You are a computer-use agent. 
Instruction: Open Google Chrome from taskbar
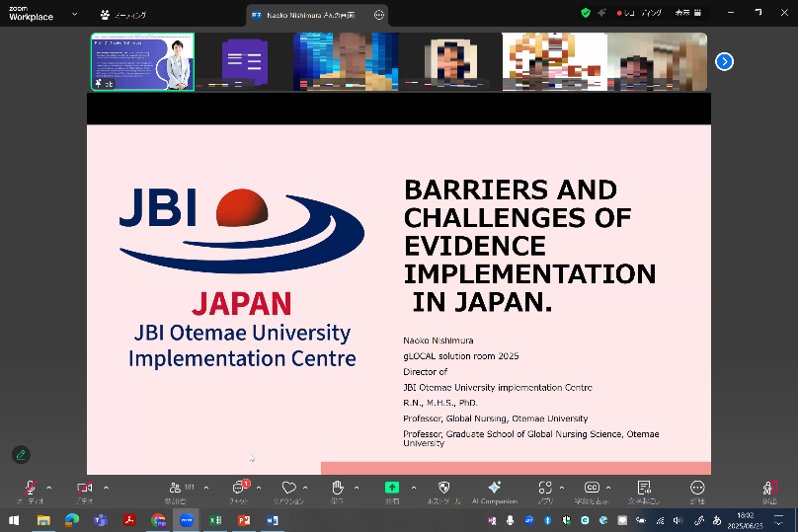click(158, 520)
